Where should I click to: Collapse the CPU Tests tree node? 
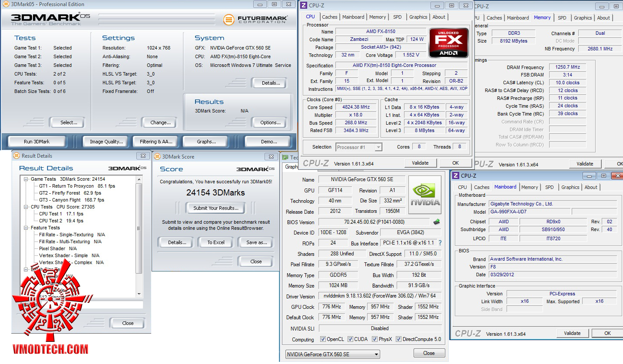26,207
